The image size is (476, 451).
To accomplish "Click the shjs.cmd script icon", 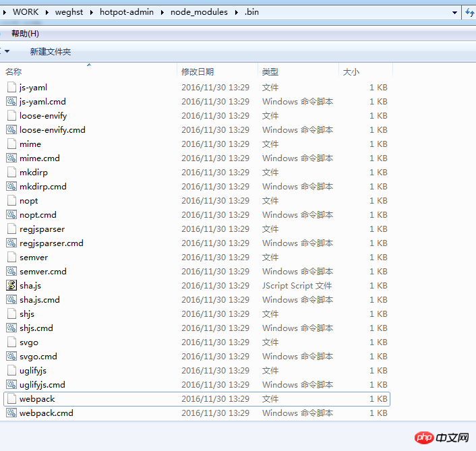I will click(11, 328).
